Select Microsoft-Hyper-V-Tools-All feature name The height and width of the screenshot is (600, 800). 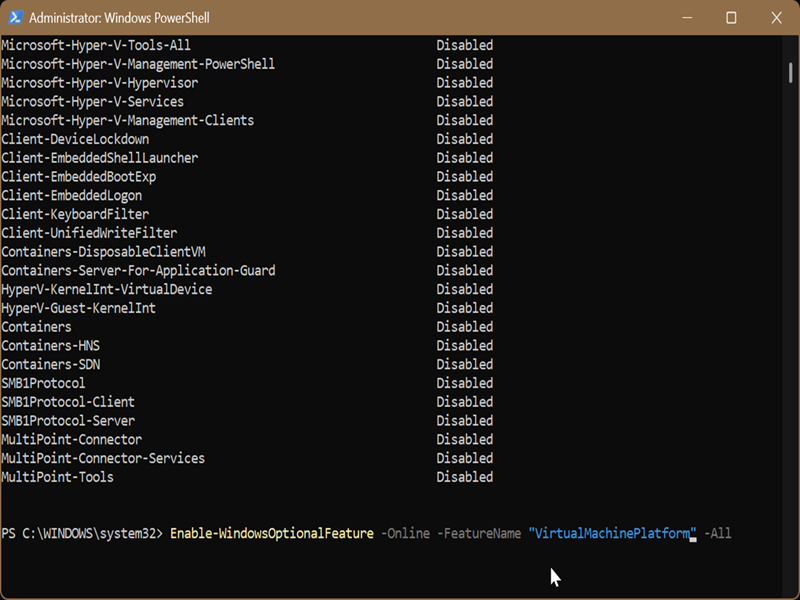pos(96,45)
